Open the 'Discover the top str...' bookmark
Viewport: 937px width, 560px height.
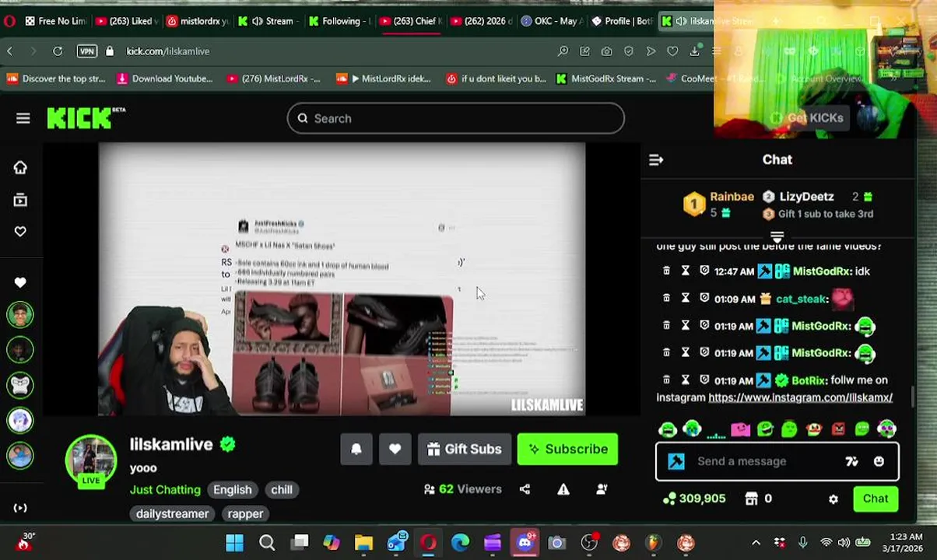(x=55, y=79)
